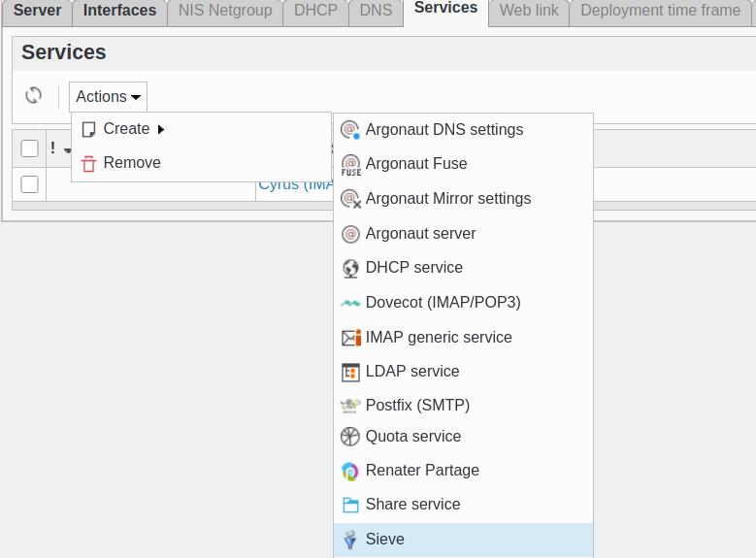
Task: Click the refresh list icon
Action: pyautogui.click(x=33, y=95)
